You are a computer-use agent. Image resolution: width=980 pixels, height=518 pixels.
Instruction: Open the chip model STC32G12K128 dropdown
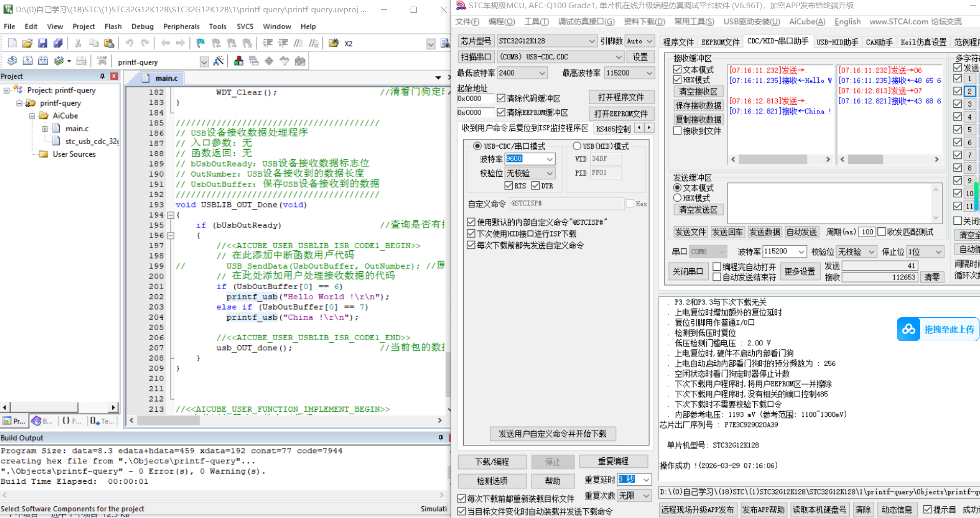click(x=591, y=41)
